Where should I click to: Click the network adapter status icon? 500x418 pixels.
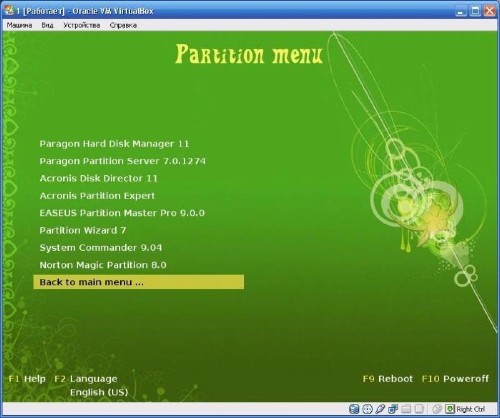[x=393, y=409]
